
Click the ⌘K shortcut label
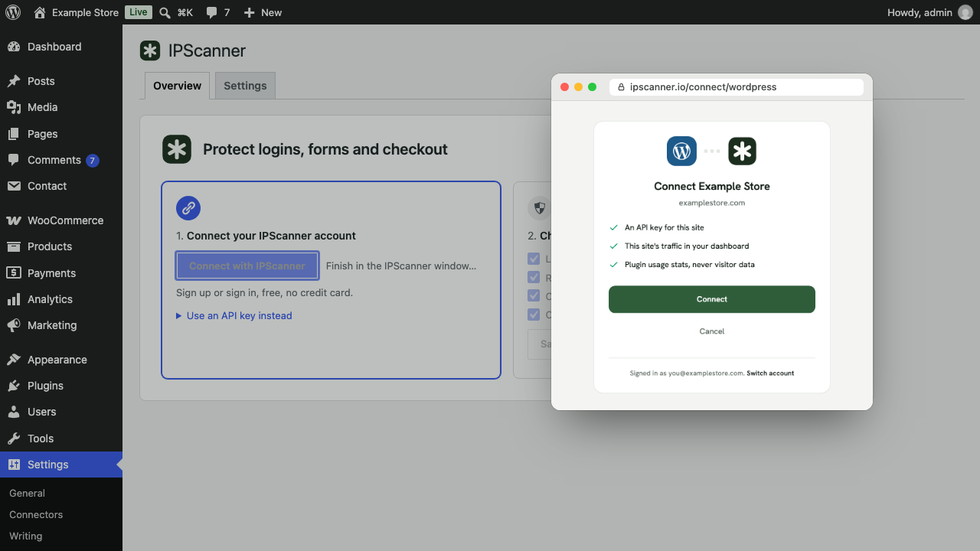[x=185, y=12]
